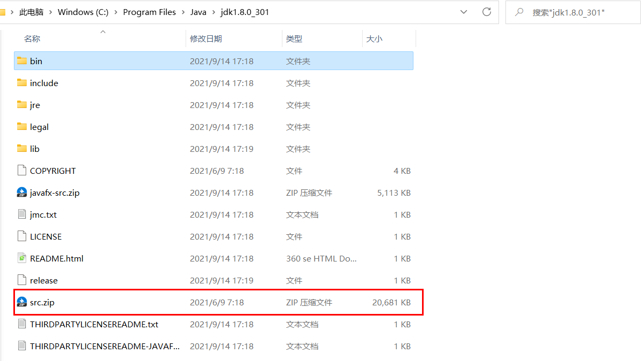Expand chevron after Program Files breadcrumb
Screen dimensions: 644x361
183,12
